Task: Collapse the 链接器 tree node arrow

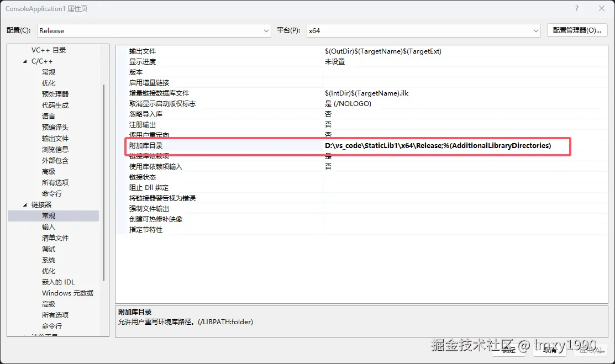Action: click(x=25, y=205)
